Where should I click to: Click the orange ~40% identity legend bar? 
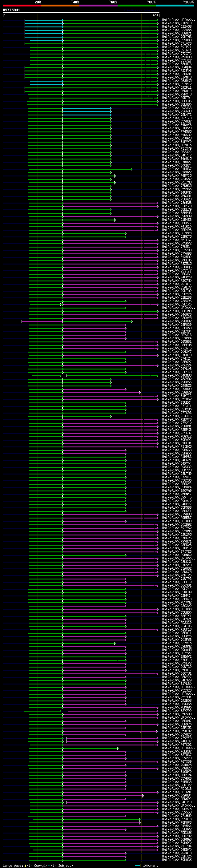[60, 6]
